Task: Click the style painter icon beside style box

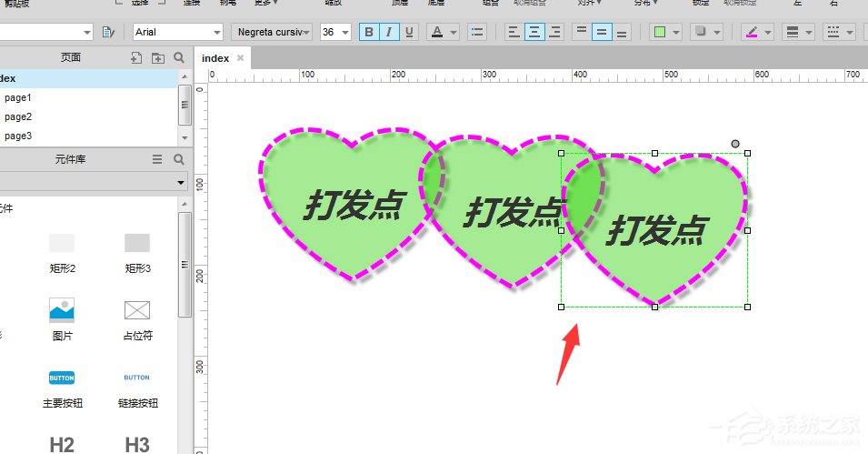Action: click(x=109, y=33)
